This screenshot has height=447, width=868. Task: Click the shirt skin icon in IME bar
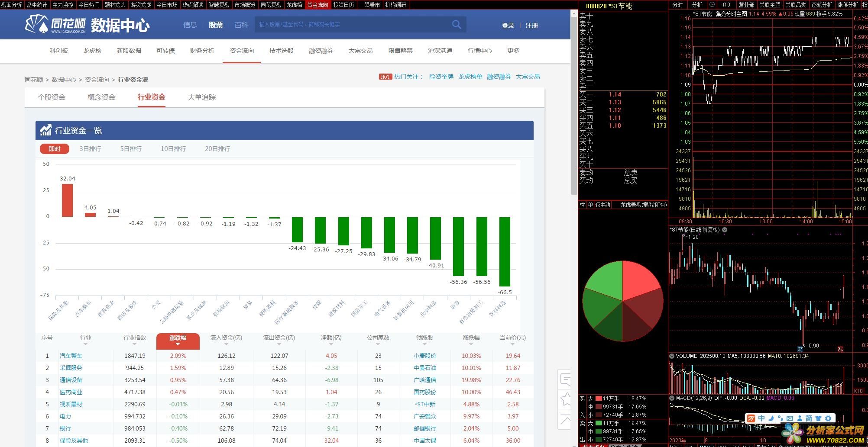(818, 418)
